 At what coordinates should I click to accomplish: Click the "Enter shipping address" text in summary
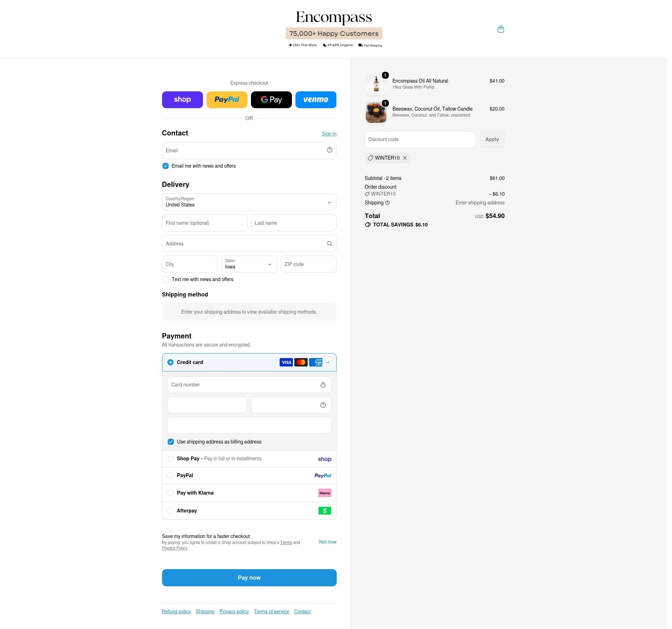point(480,203)
